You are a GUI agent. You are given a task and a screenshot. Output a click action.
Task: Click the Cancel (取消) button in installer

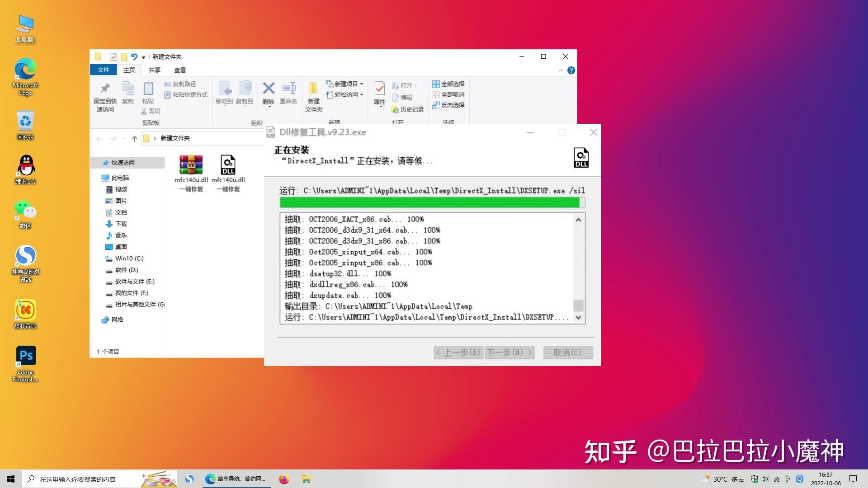(x=567, y=352)
